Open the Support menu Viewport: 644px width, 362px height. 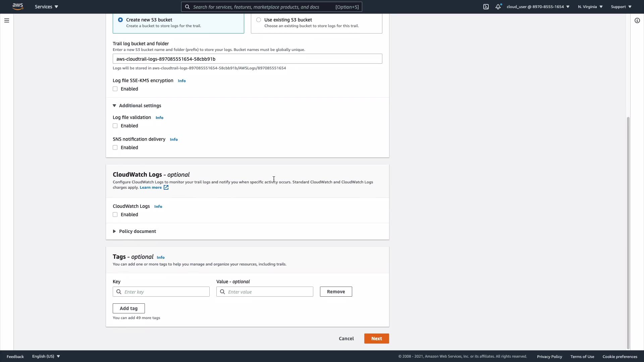621,7
